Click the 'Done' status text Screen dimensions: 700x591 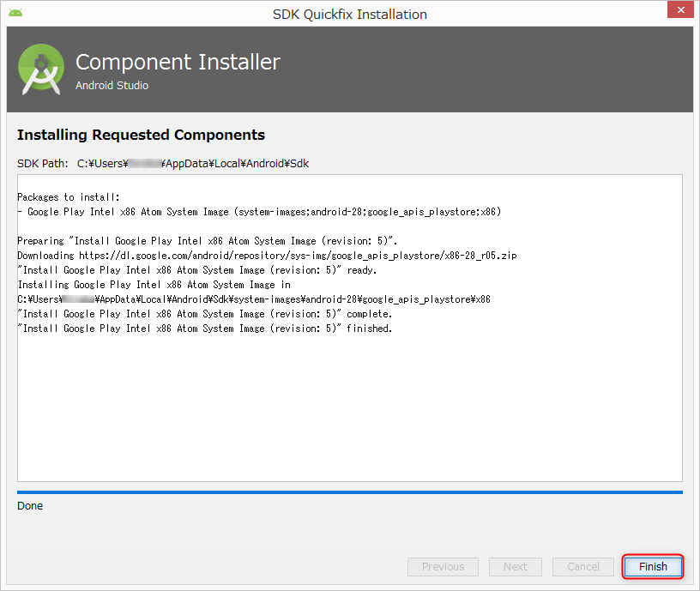pos(30,506)
